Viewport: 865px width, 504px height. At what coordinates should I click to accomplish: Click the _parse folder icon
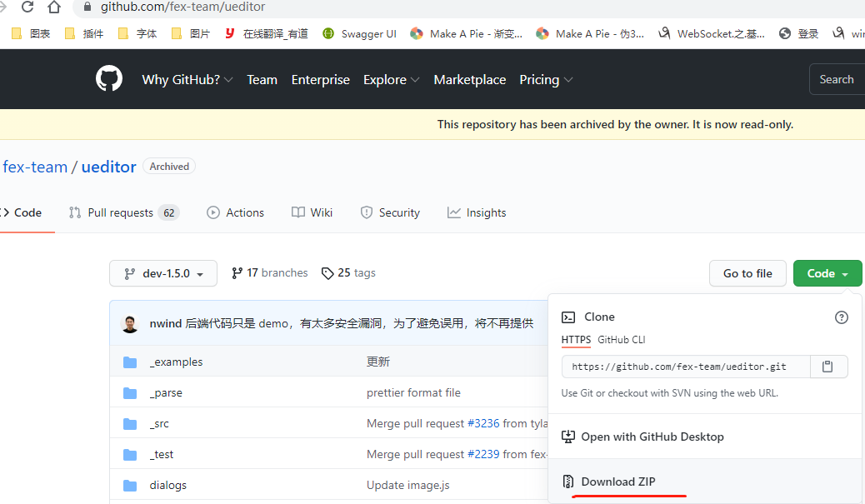pos(130,393)
